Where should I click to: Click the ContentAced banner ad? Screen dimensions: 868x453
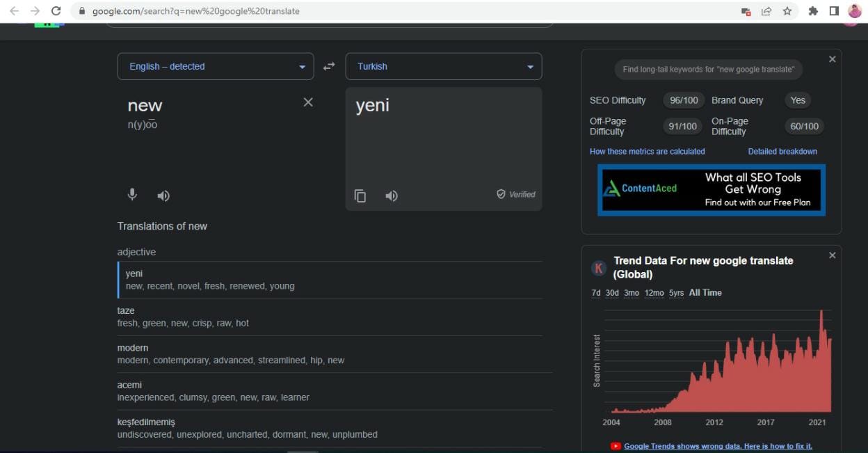click(712, 190)
